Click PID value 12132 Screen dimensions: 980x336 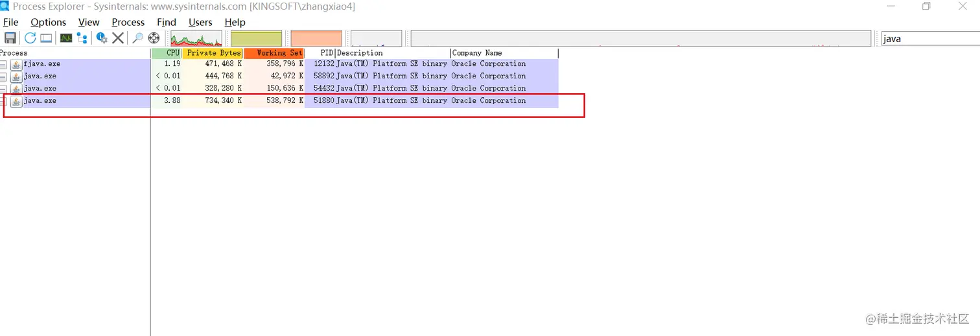pyautogui.click(x=324, y=64)
